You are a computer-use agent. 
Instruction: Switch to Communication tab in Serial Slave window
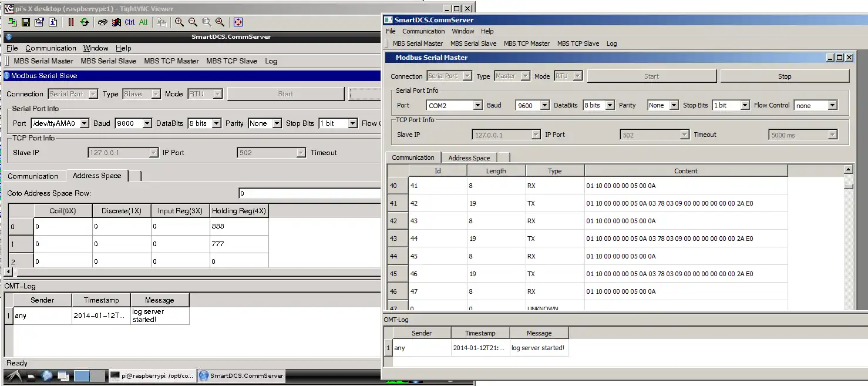pyautogui.click(x=33, y=176)
